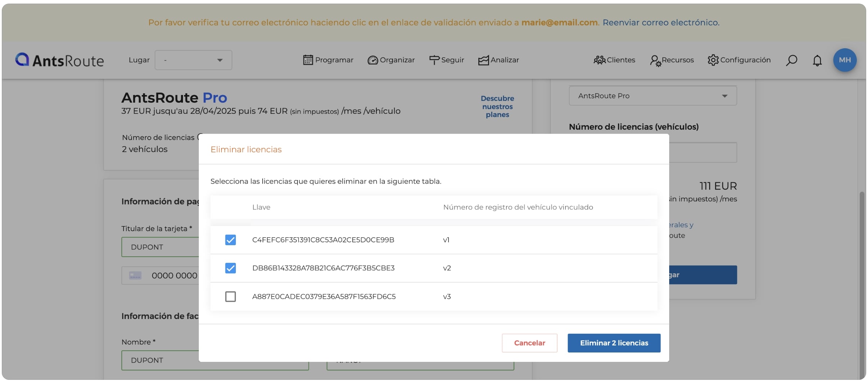Open Configuración settings
This screenshot has width=868, height=382.
tap(739, 60)
